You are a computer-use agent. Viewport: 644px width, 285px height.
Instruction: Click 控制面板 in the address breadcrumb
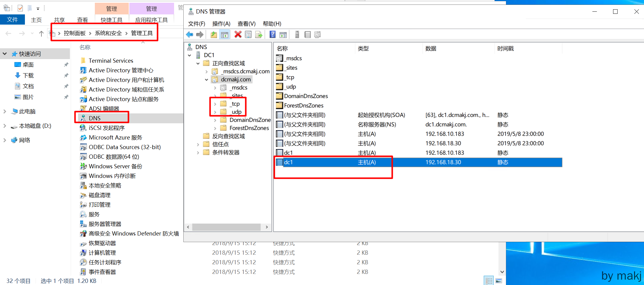coord(75,33)
